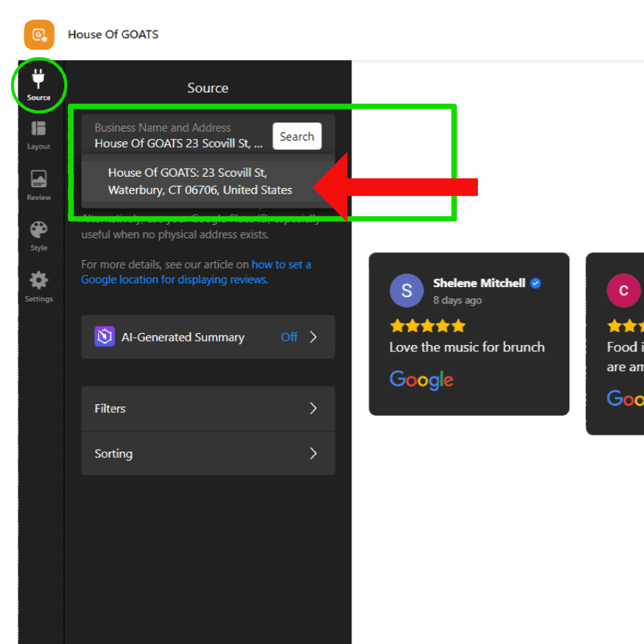Viewport: 644px width, 644px height.
Task: Click 'Love the music for brunch' review text
Action: [x=467, y=348]
